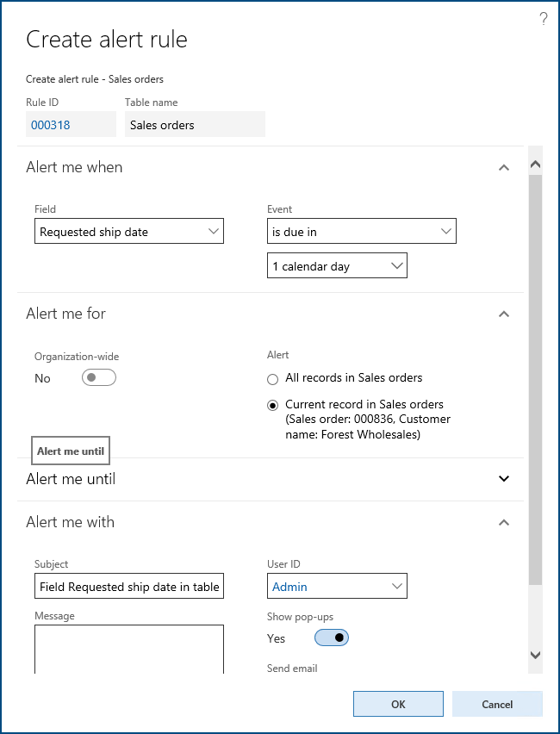Click the Cancel button

[x=497, y=704]
